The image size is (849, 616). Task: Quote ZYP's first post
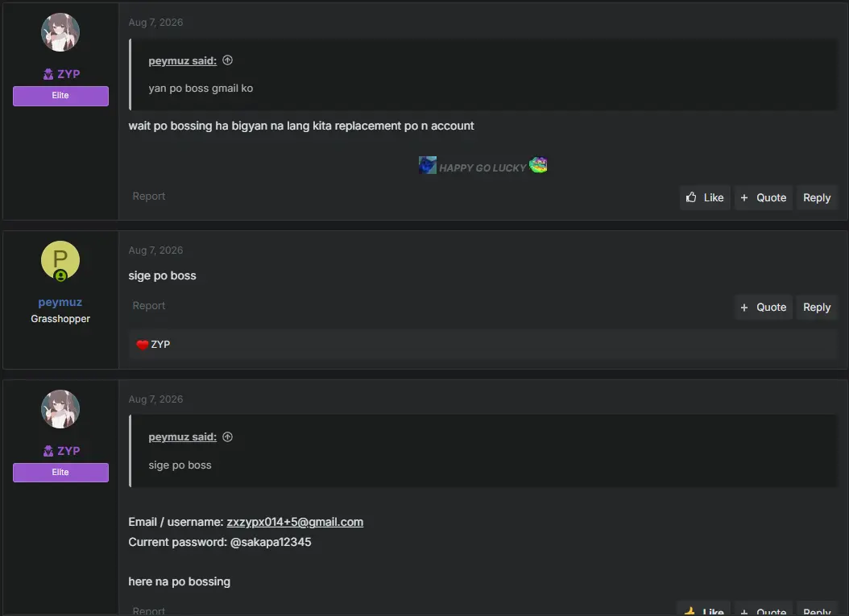pos(764,197)
